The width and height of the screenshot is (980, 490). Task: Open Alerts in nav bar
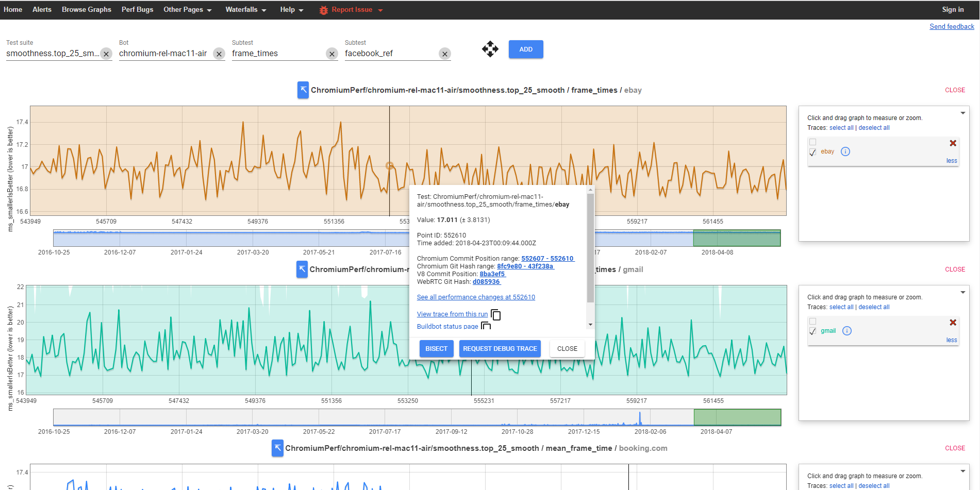pos(42,10)
